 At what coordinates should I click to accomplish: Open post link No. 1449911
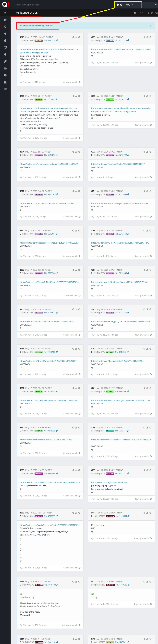point(122,516)
